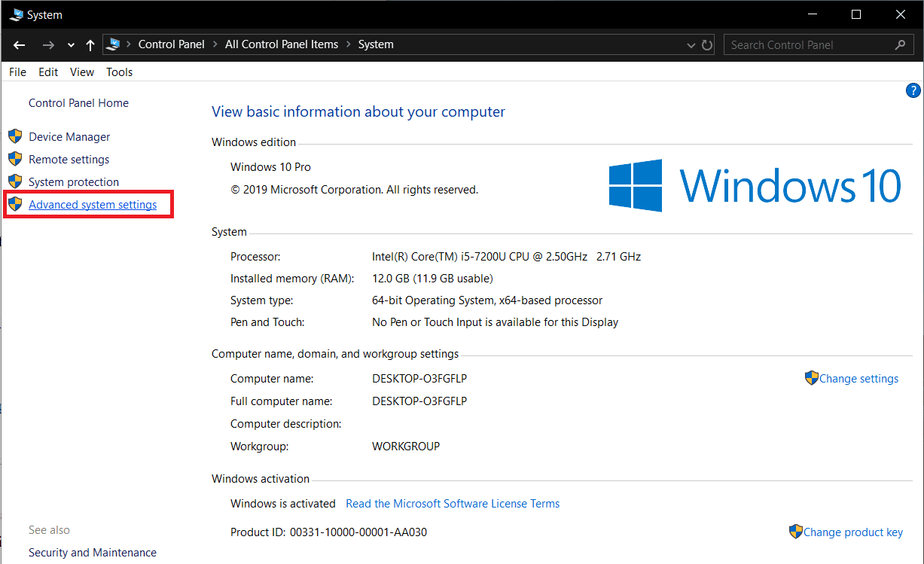This screenshot has width=924, height=564.
Task: Click the up arrow to parent folder
Action: click(90, 45)
